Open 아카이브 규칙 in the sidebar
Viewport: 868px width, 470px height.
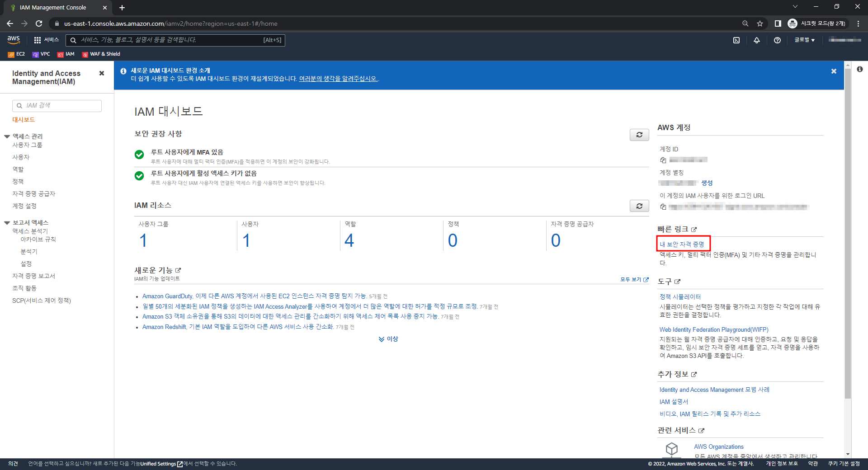[x=38, y=240]
